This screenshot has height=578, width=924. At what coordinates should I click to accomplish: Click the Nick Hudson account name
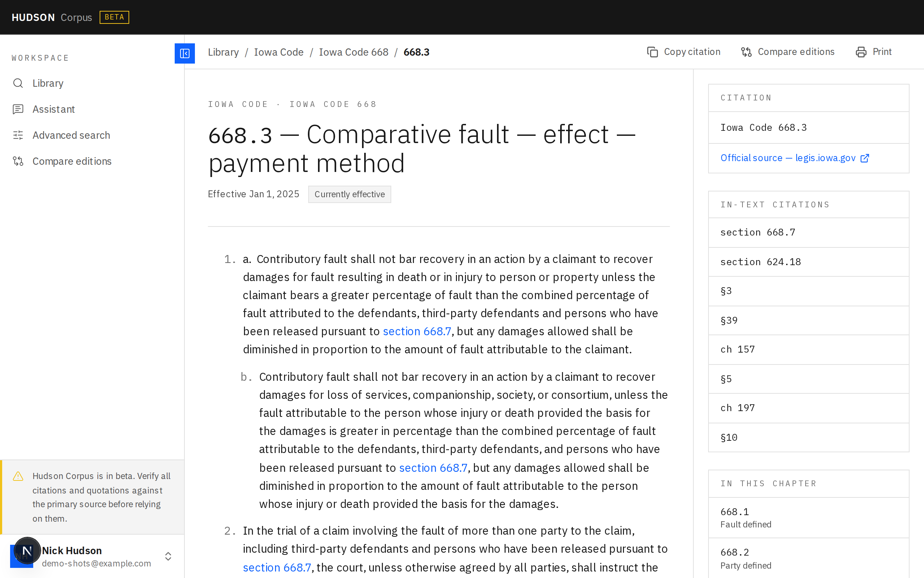(x=72, y=551)
